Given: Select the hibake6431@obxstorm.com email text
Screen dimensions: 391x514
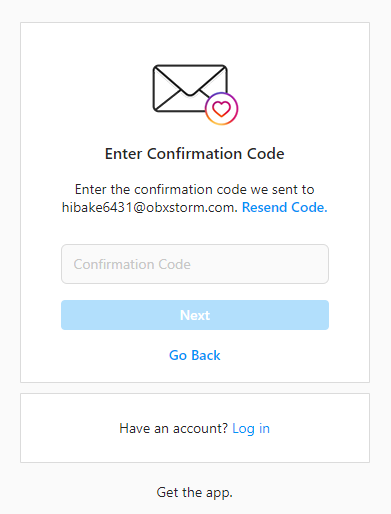Looking at the screenshot, I should 150,207.
